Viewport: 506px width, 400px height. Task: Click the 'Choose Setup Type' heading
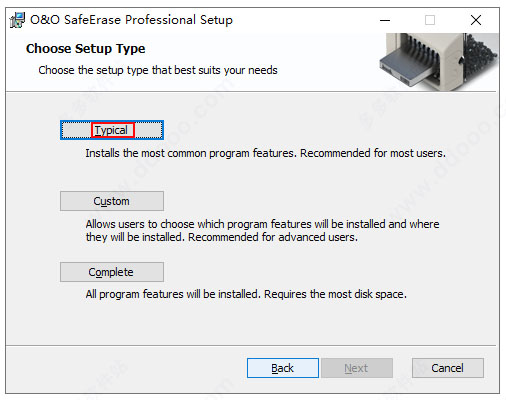point(86,49)
